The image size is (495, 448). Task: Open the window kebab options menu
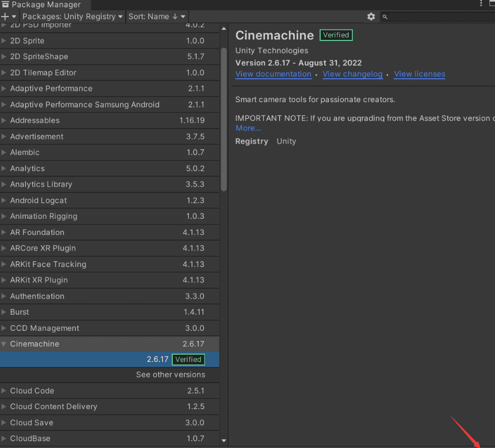481,4
